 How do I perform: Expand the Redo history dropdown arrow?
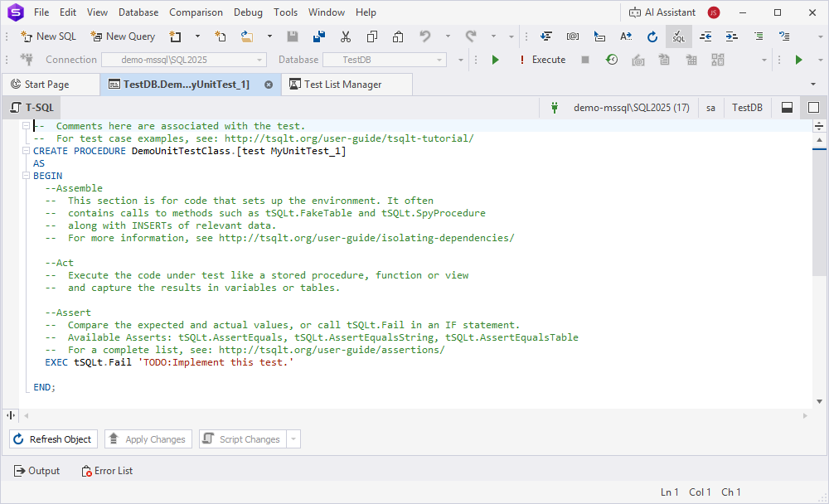[x=493, y=36]
